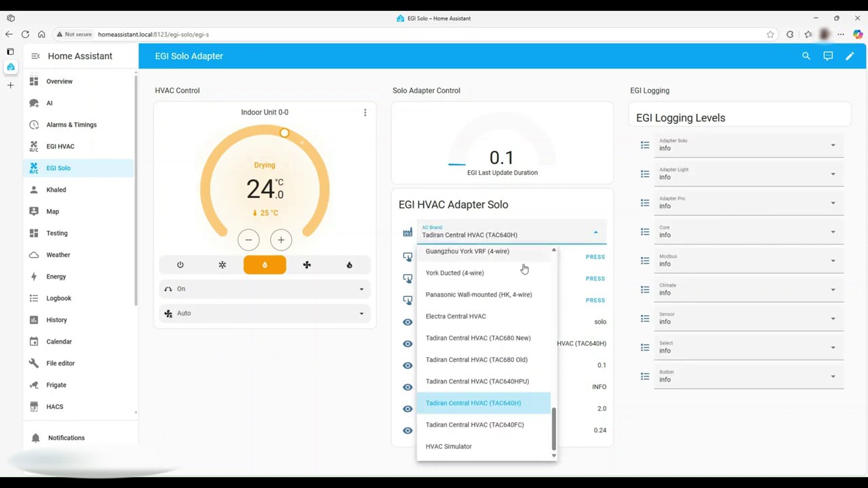Click the eye icon beside '0.24' value
Screen dimensions: 868x488
(408, 430)
